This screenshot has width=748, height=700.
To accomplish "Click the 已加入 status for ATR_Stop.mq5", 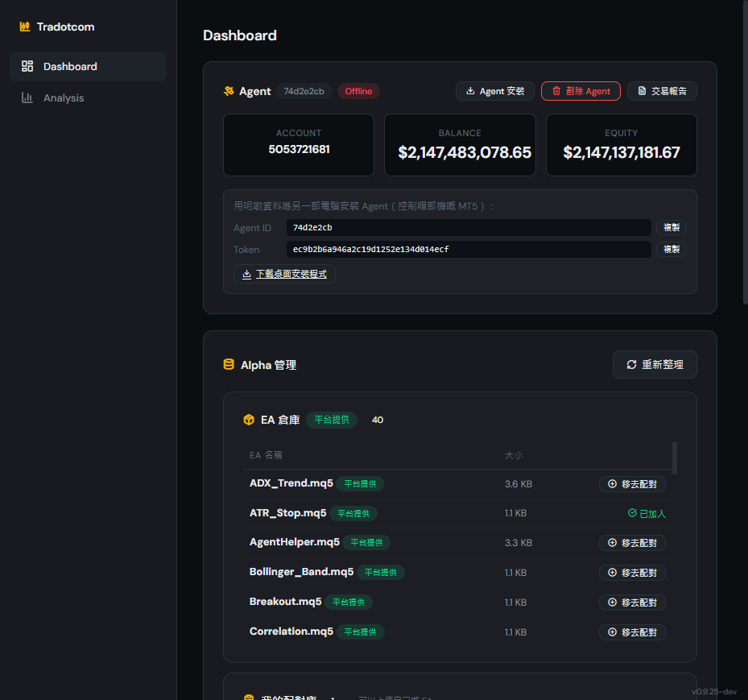I will point(647,513).
